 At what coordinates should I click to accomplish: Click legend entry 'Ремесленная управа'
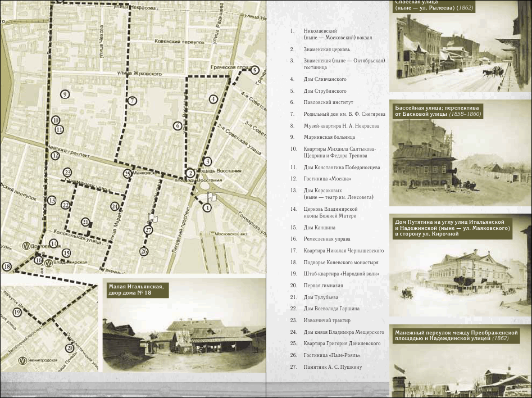(327, 239)
